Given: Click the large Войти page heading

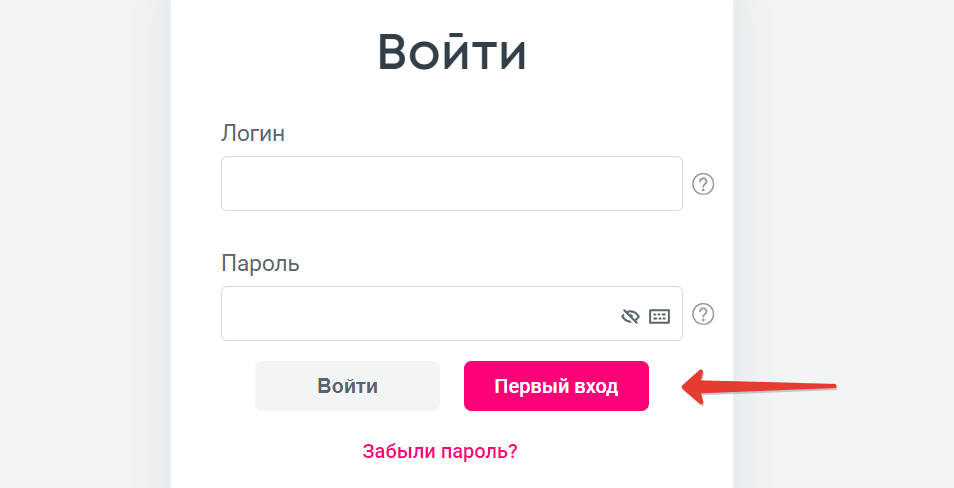Looking at the screenshot, I should click(x=452, y=53).
